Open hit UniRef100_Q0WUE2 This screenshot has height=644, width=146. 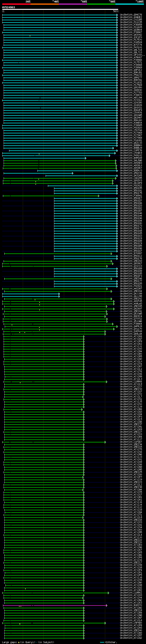pos(131,17)
